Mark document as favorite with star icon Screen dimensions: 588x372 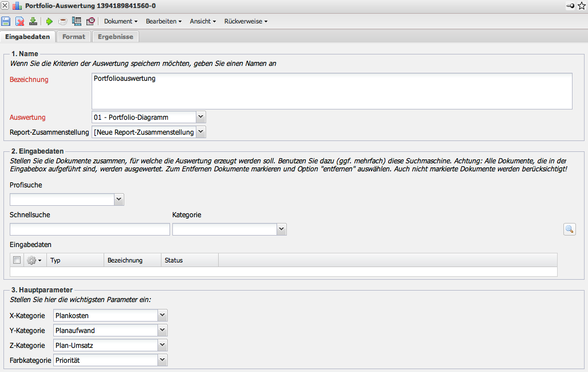[582, 6]
